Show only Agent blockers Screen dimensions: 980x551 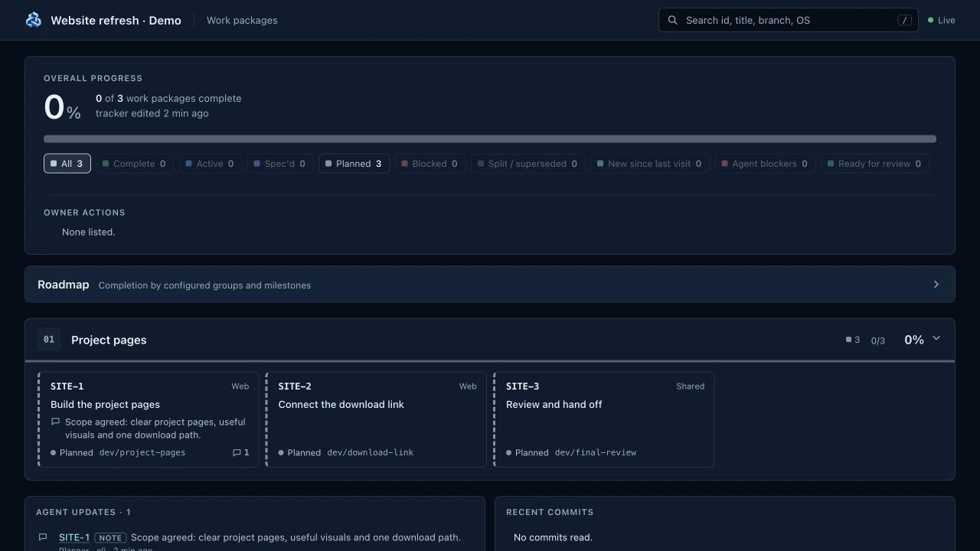coord(765,164)
